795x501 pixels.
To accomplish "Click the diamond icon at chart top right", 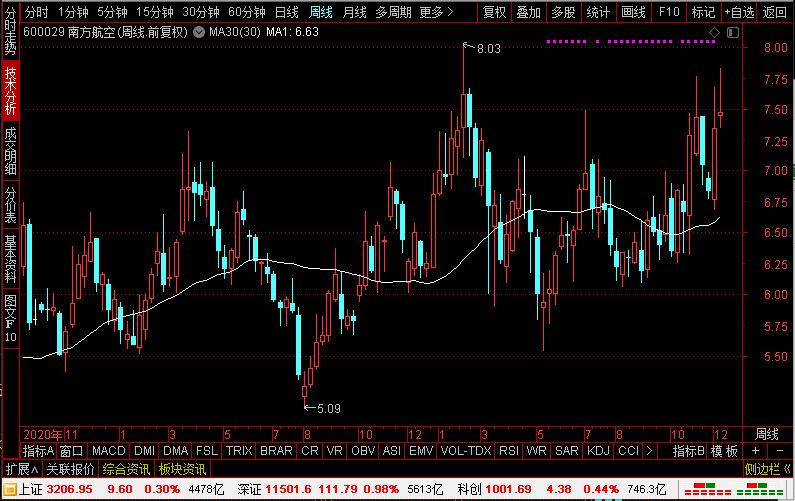I will point(714,32).
